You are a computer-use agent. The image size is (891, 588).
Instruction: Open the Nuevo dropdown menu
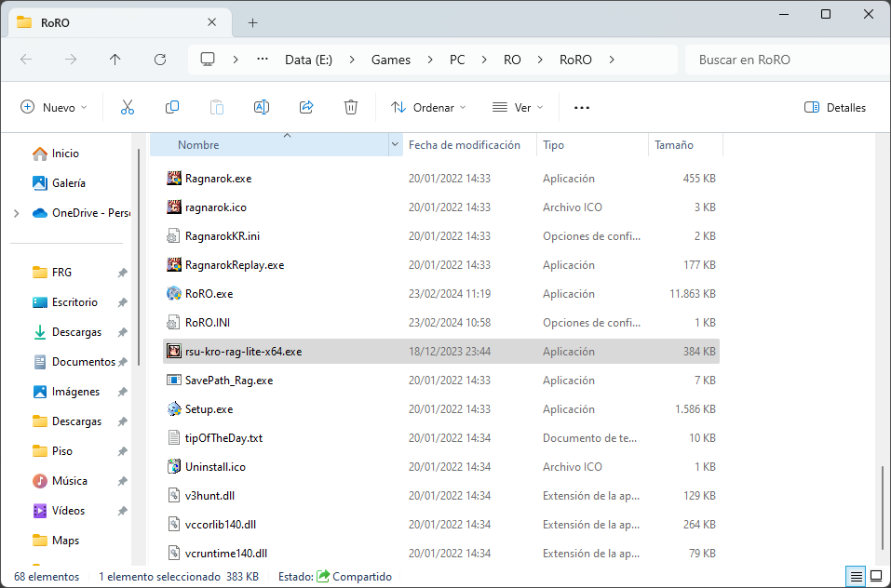point(54,107)
